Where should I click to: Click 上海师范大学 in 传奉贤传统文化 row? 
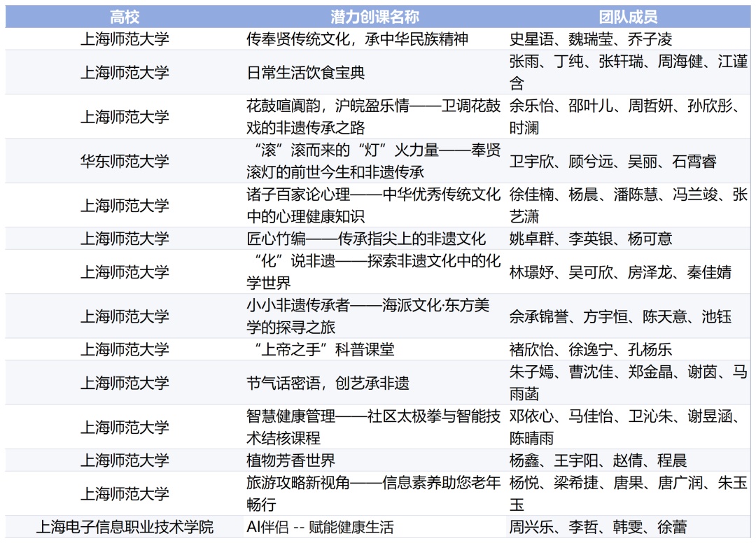coord(125,39)
